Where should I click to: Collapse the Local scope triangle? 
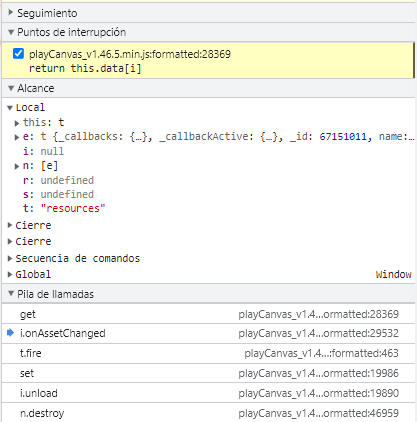tap(10, 108)
